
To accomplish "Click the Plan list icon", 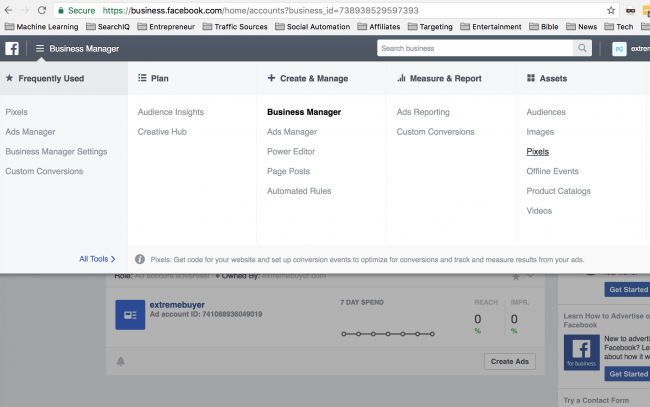I will pos(142,78).
